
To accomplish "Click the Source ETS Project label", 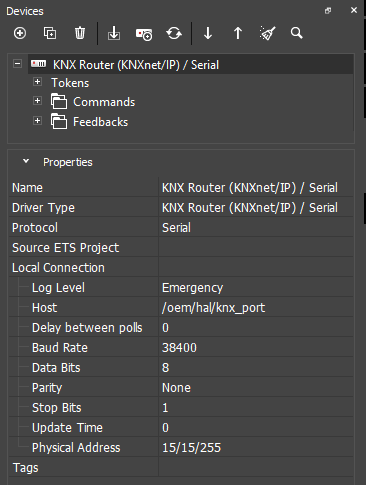I will click(65, 248).
